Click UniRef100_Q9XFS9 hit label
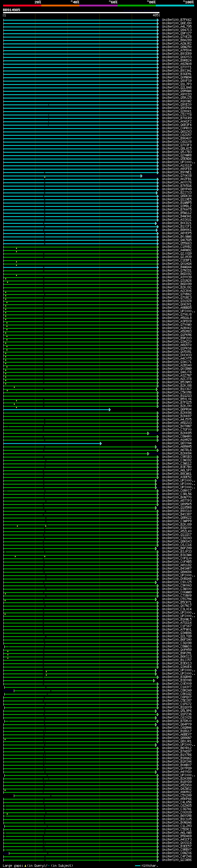 pos(177,81)
